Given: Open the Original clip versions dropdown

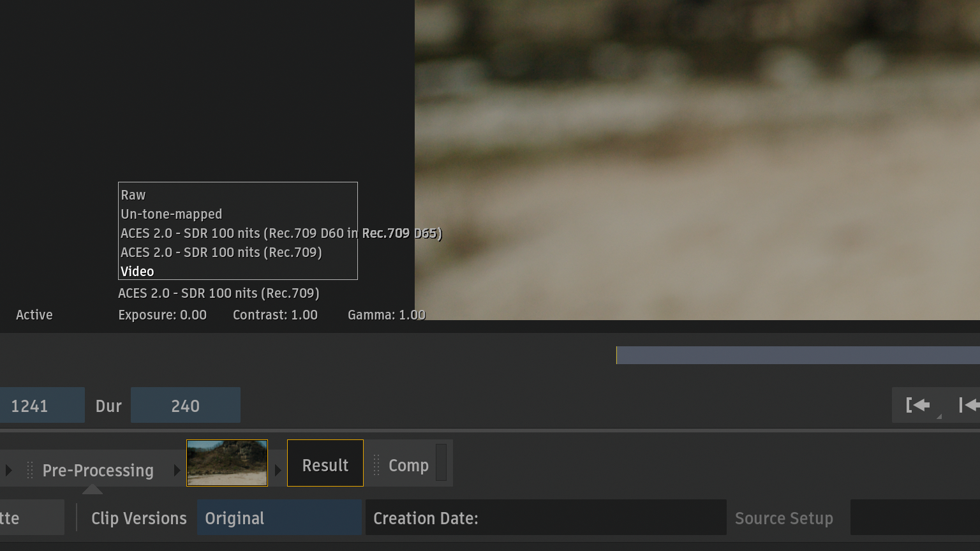Looking at the screenshot, I should point(279,517).
